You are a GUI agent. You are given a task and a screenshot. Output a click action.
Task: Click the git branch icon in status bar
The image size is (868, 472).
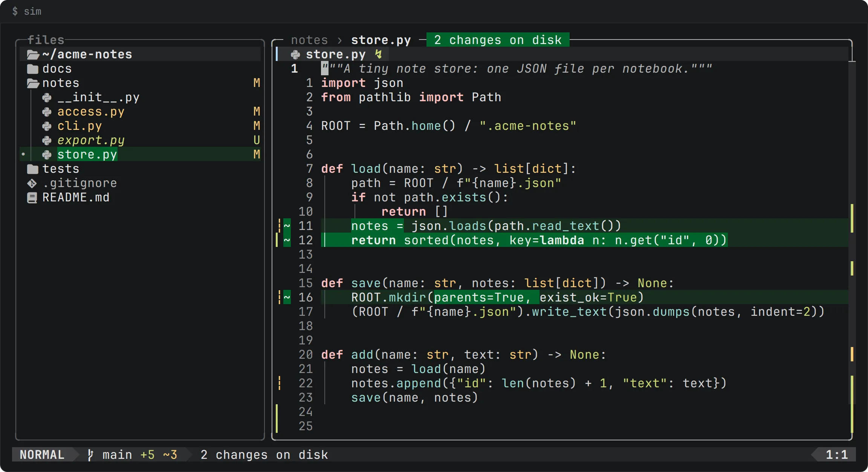90,455
